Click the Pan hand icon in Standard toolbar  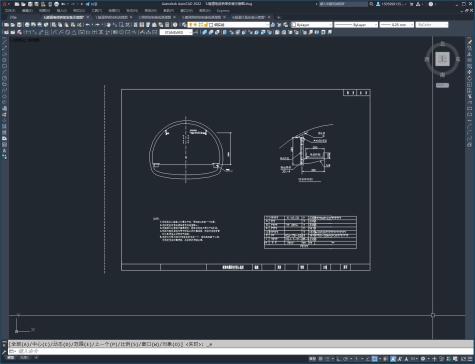point(108,25)
